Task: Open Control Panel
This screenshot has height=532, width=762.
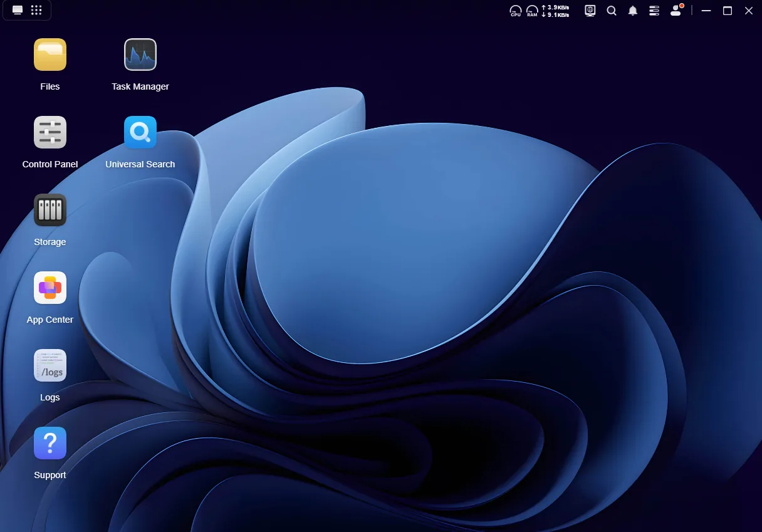Action: coord(50,133)
